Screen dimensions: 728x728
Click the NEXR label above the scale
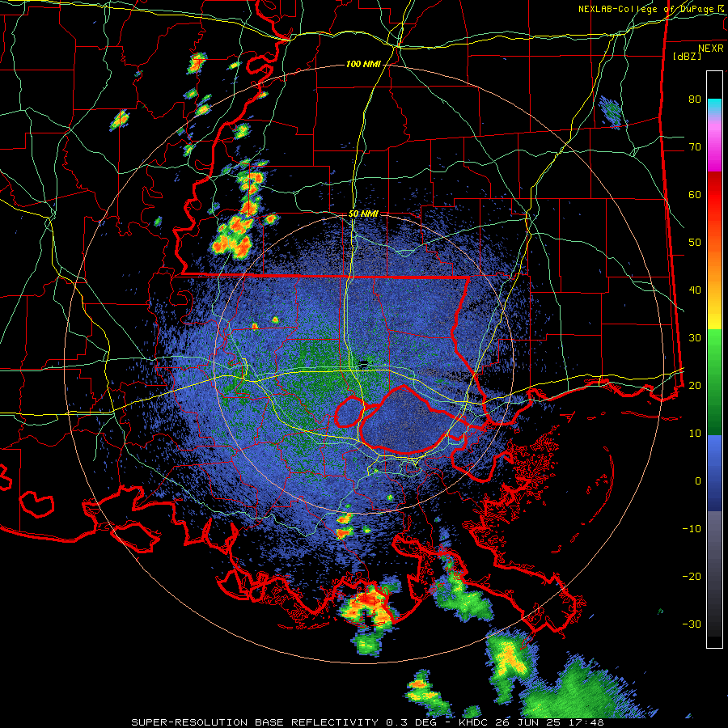710,49
